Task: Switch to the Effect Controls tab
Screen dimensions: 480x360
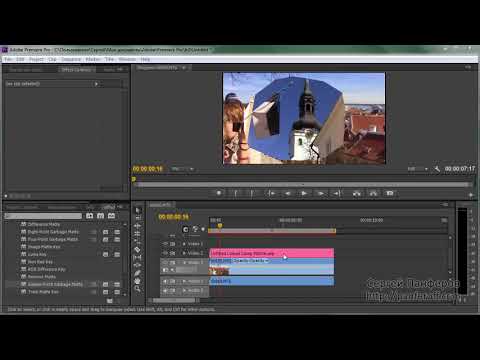Action: (x=76, y=70)
